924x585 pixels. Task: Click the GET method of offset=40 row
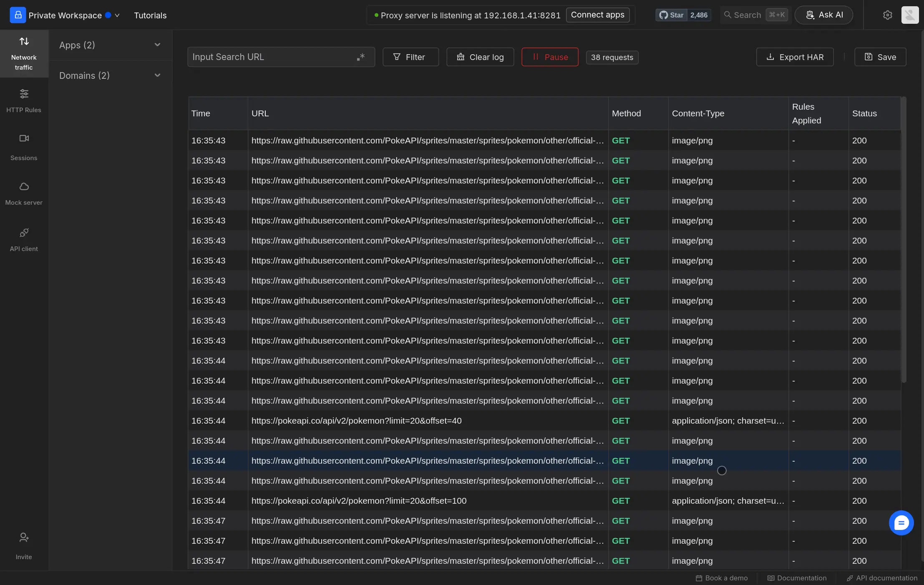621,421
